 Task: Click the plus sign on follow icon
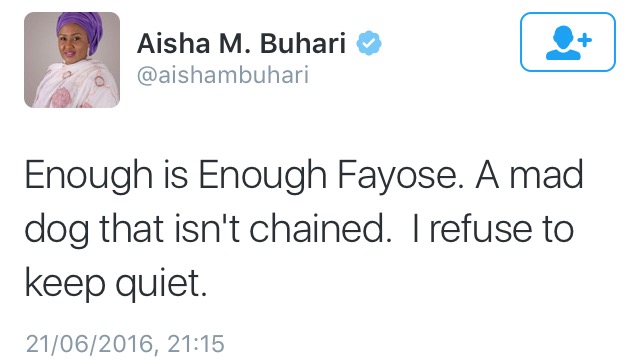tap(585, 40)
